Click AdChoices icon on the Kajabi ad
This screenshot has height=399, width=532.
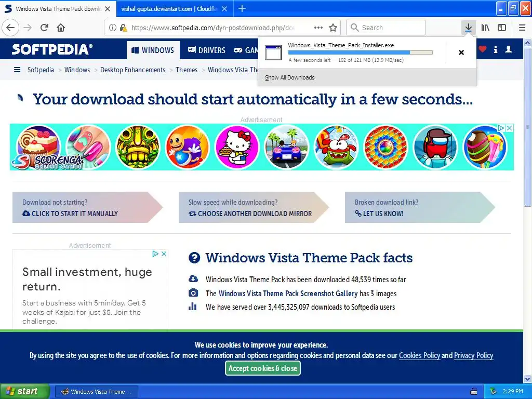click(x=155, y=254)
